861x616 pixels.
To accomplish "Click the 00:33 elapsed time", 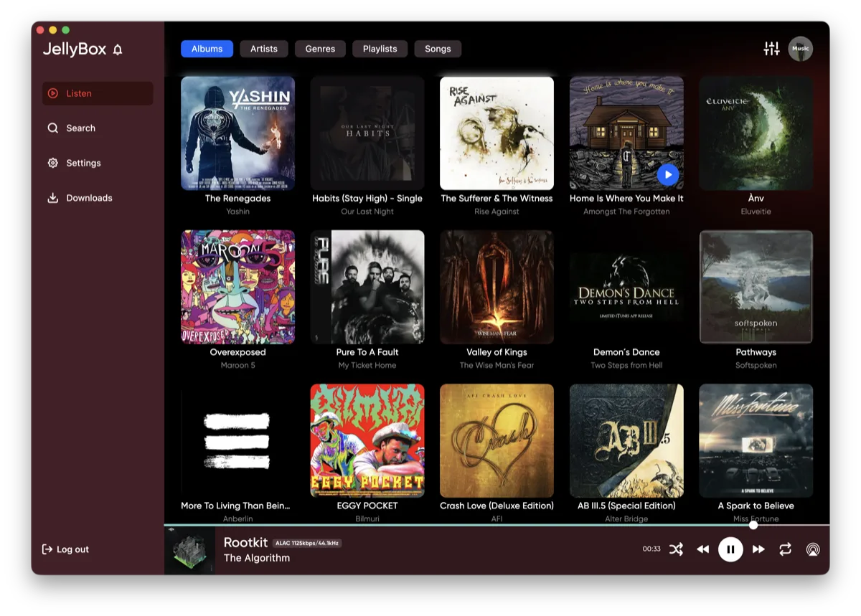I will pyautogui.click(x=651, y=549).
